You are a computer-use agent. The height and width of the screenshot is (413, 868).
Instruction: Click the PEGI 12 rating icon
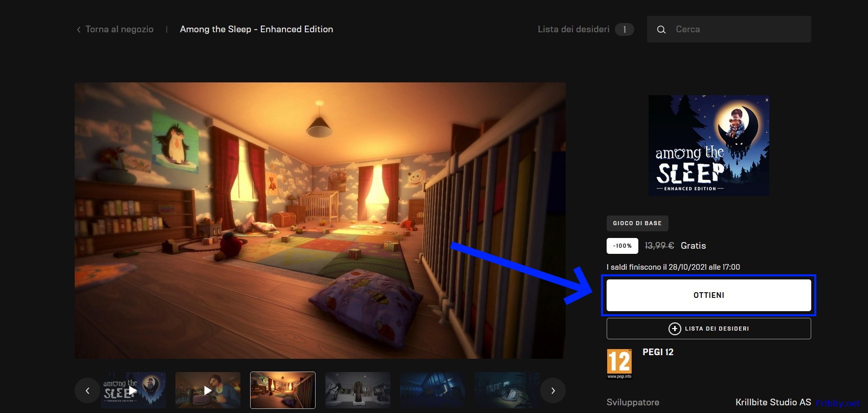(619, 364)
